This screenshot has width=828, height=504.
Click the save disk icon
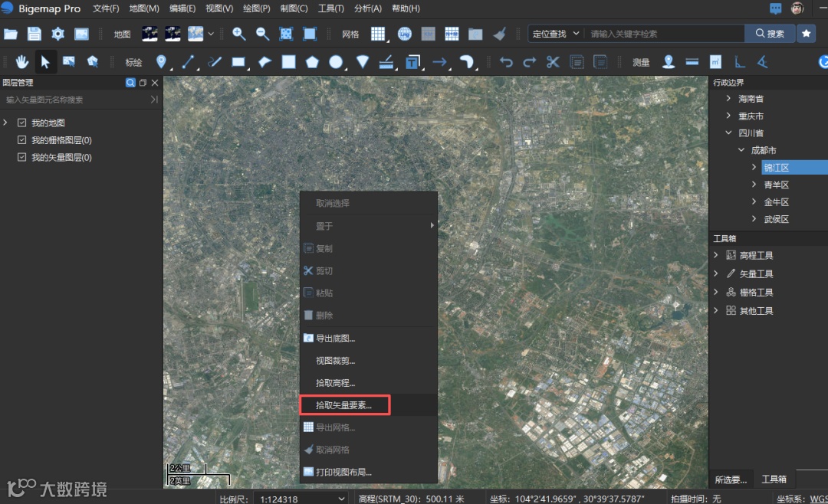[34, 34]
